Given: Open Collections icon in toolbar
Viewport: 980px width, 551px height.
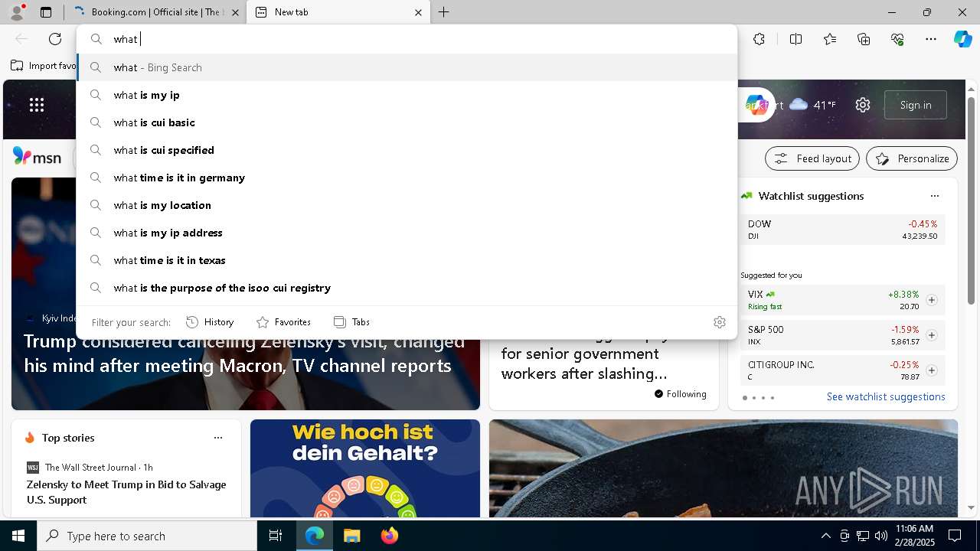Looking at the screenshot, I should click(864, 39).
